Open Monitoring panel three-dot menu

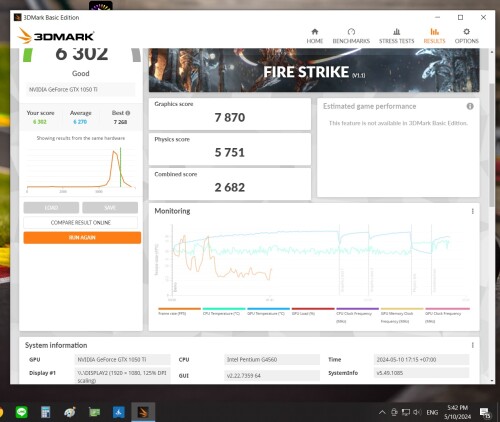point(472,211)
